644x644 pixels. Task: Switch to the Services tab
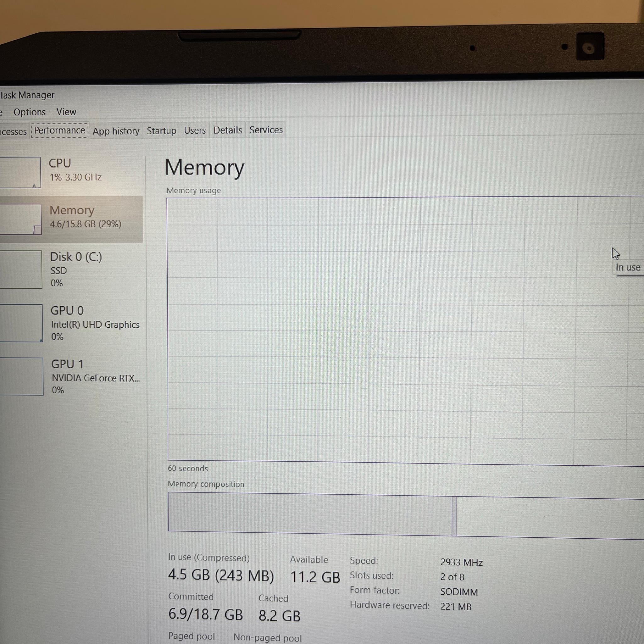pyautogui.click(x=266, y=130)
